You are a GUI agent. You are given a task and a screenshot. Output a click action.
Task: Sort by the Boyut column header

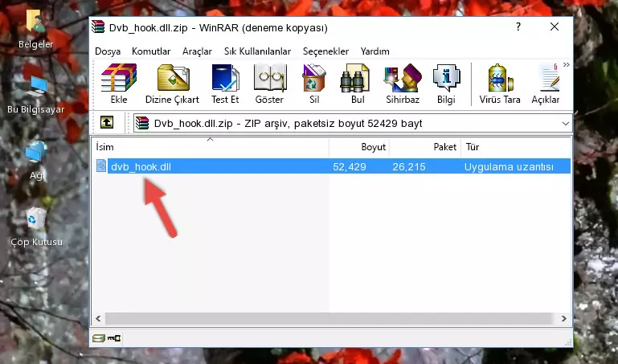(x=359, y=147)
